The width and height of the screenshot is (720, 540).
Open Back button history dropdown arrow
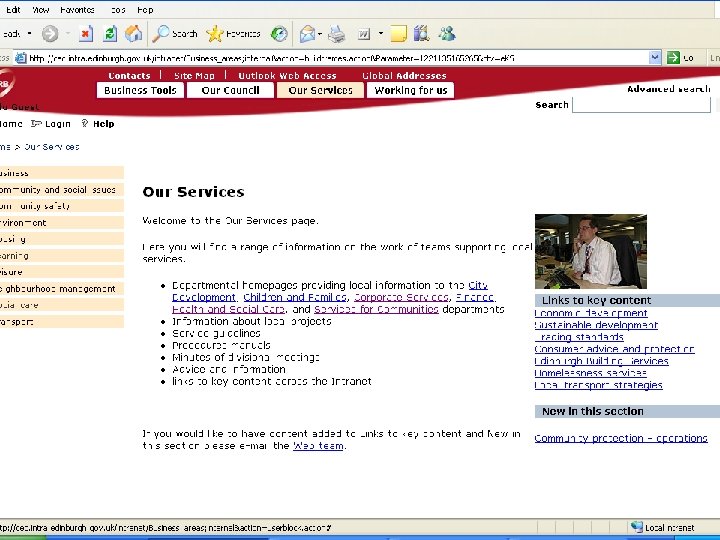click(x=29, y=34)
